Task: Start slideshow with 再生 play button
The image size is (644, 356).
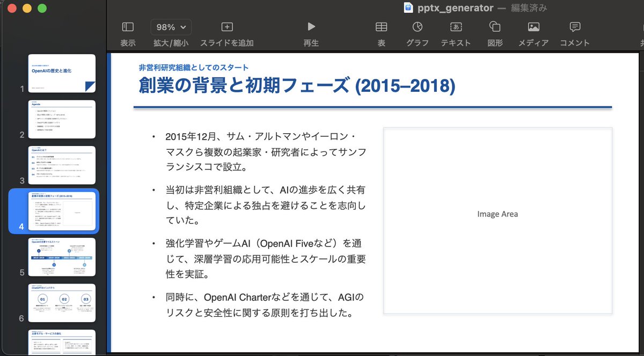Action: point(311,26)
